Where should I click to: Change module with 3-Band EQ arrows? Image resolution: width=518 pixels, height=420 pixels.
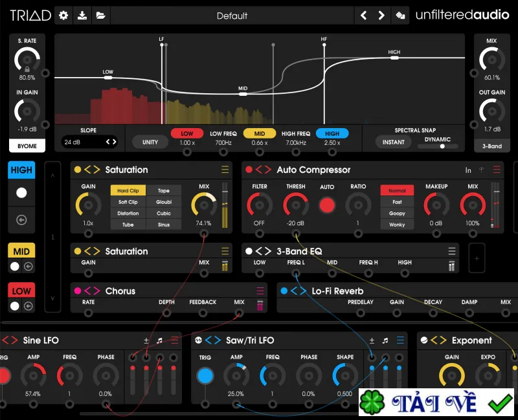(264, 251)
